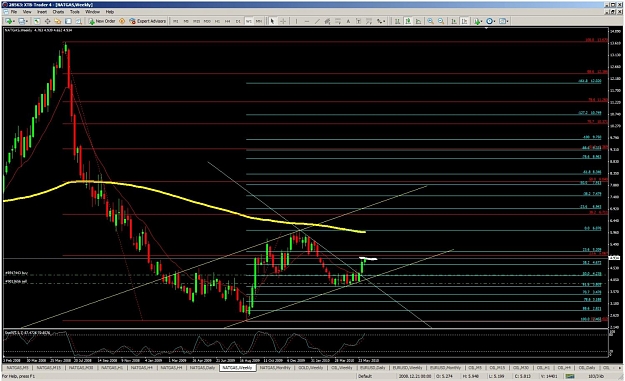
Task: Set timeframe to M5
Action: [186, 21]
